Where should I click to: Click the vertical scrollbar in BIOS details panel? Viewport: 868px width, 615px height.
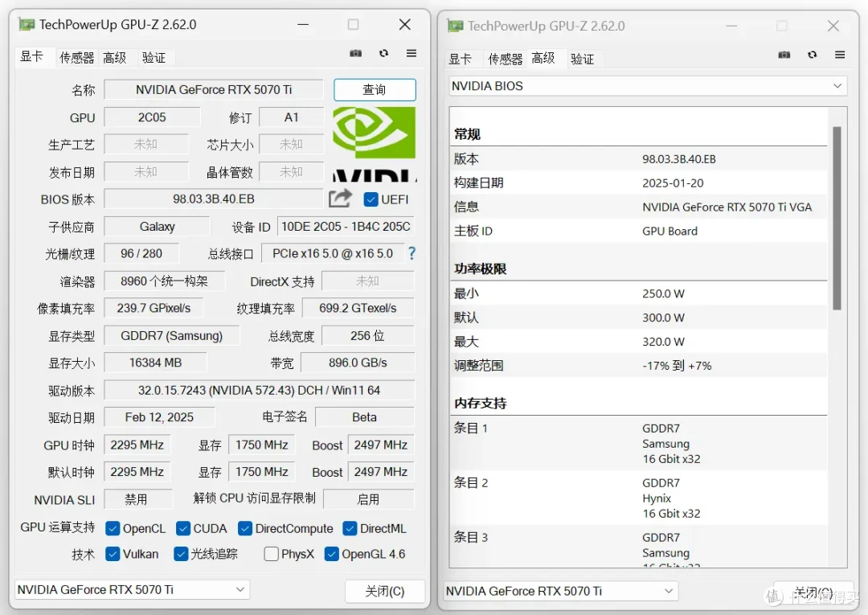837,218
